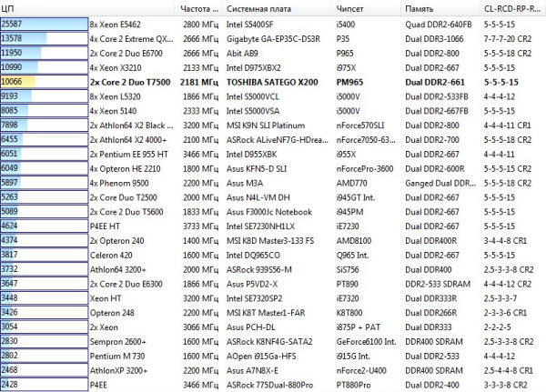
Task: Select the Sempron 2600+ entry
Action: (x=118, y=342)
